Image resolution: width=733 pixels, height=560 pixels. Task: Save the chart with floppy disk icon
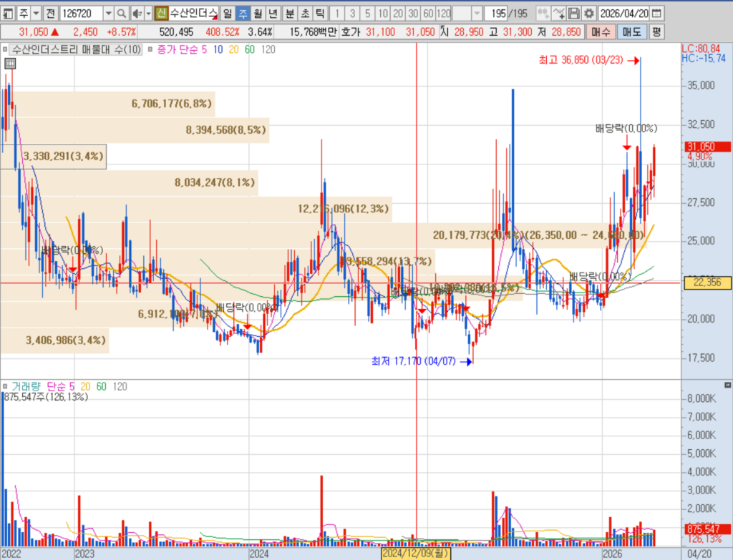point(573,13)
